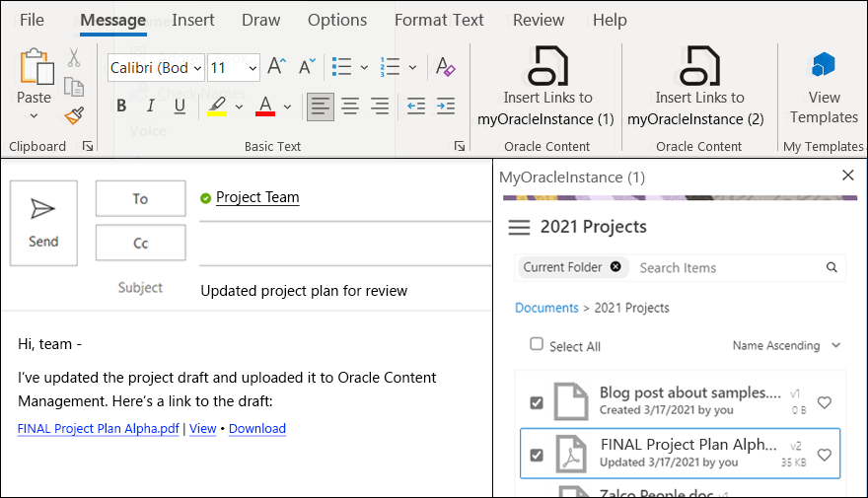
Task: Open View Templates
Action: pos(824,89)
